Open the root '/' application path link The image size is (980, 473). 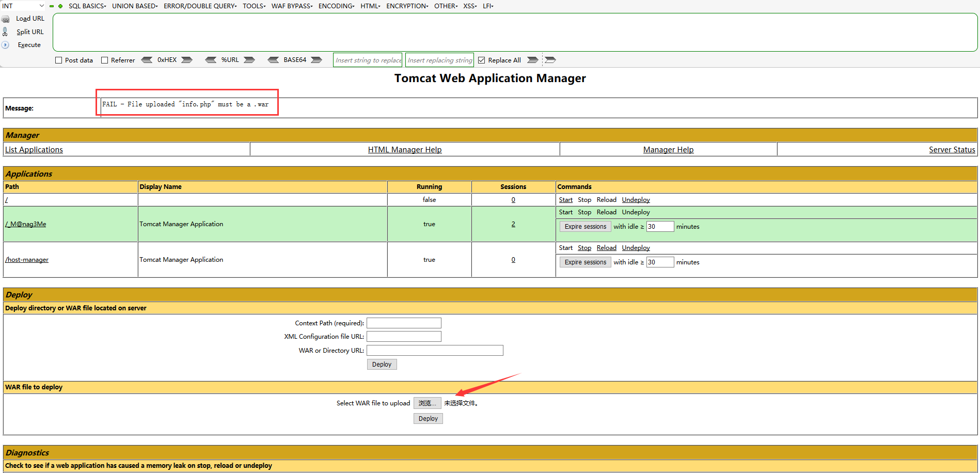coord(6,200)
